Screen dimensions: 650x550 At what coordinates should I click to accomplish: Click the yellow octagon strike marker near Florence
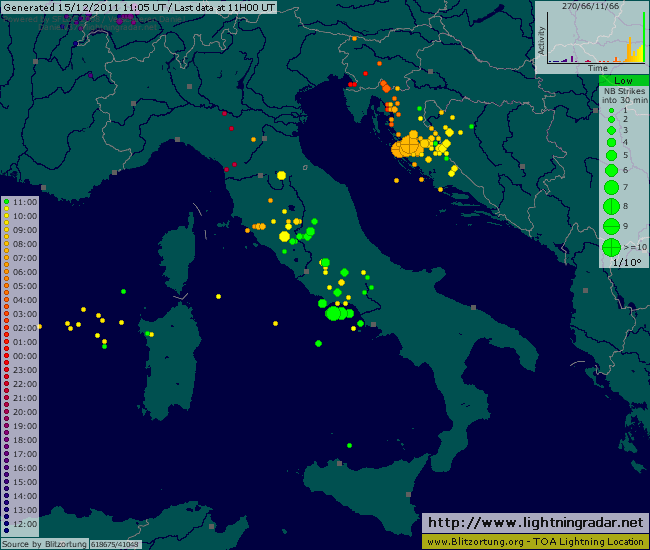click(281, 175)
